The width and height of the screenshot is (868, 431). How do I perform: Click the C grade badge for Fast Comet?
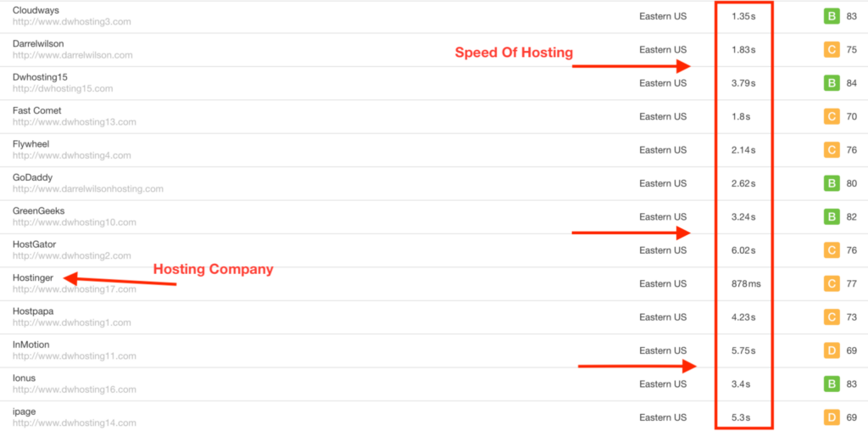click(831, 117)
